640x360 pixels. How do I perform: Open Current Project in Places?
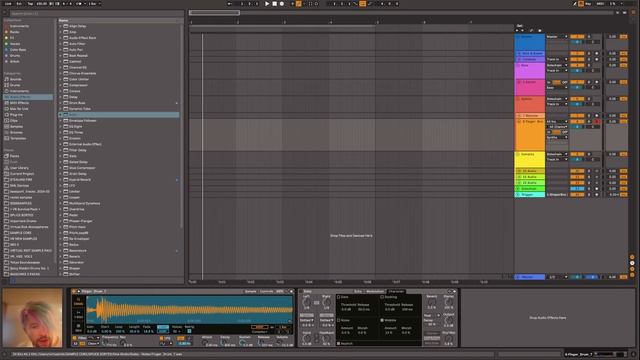22,174
